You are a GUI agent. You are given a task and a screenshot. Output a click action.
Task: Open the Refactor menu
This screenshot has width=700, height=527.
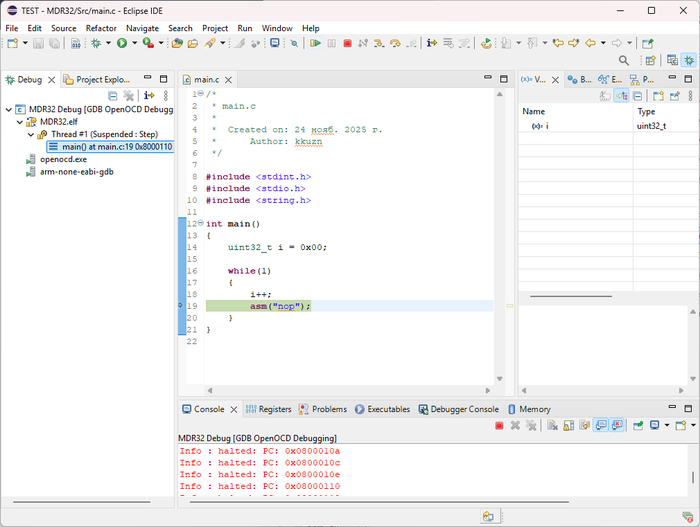pyautogui.click(x=101, y=29)
